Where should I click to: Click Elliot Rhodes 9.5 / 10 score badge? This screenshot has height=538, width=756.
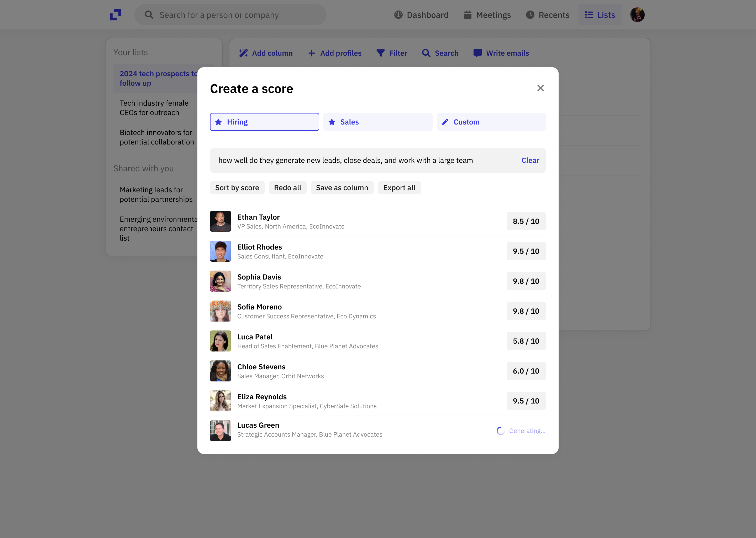[526, 251]
